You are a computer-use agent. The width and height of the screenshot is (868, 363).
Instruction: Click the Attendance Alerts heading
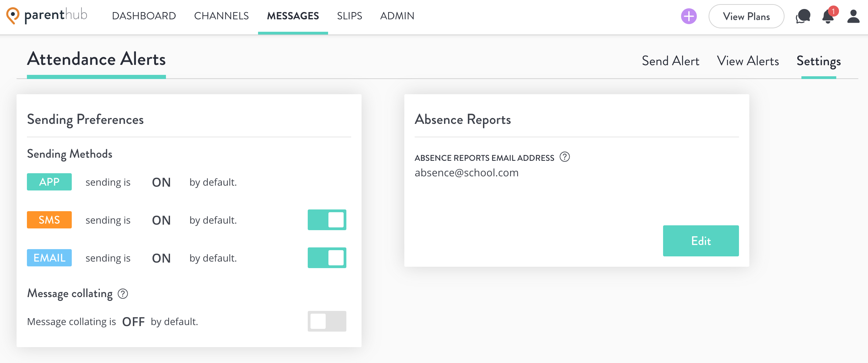(96, 59)
